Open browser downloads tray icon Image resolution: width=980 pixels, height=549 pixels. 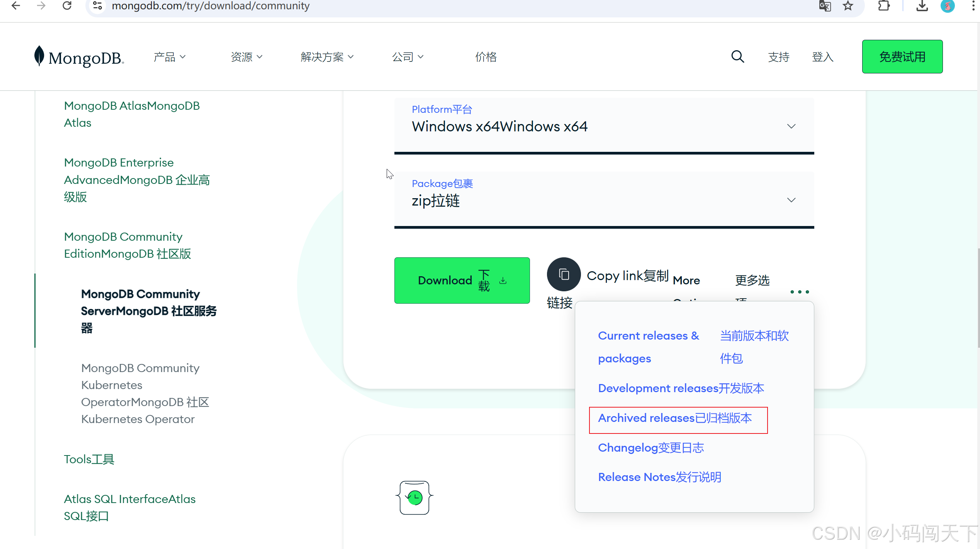point(922,6)
